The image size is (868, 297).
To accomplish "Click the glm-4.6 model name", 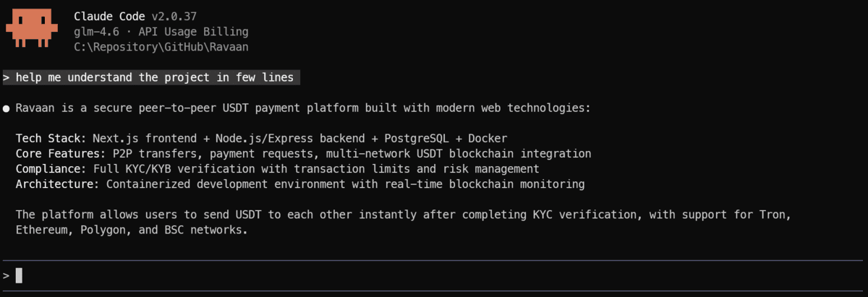I will pyautogui.click(x=97, y=32).
